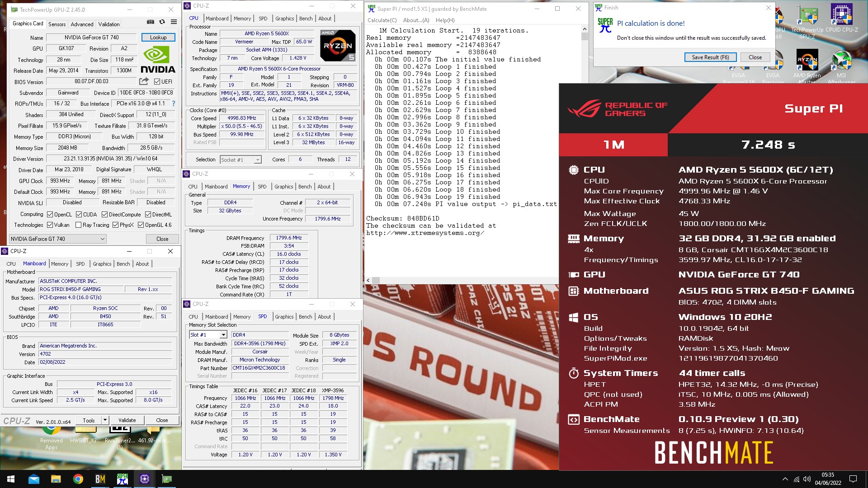Open the SPD tab in the bottom-left CPU-Z window
Viewport: 868px width, 488px height.
(x=80, y=264)
